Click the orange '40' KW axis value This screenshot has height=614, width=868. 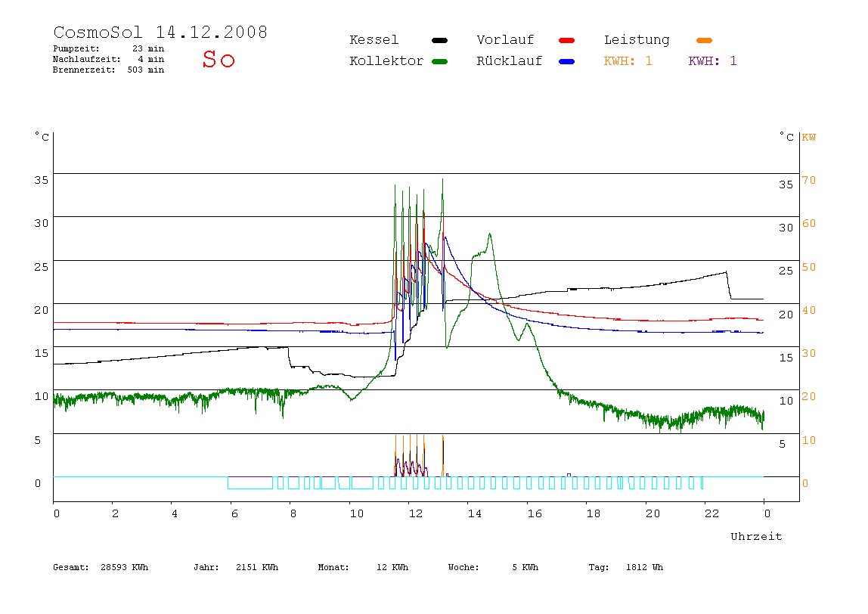pos(809,310)
